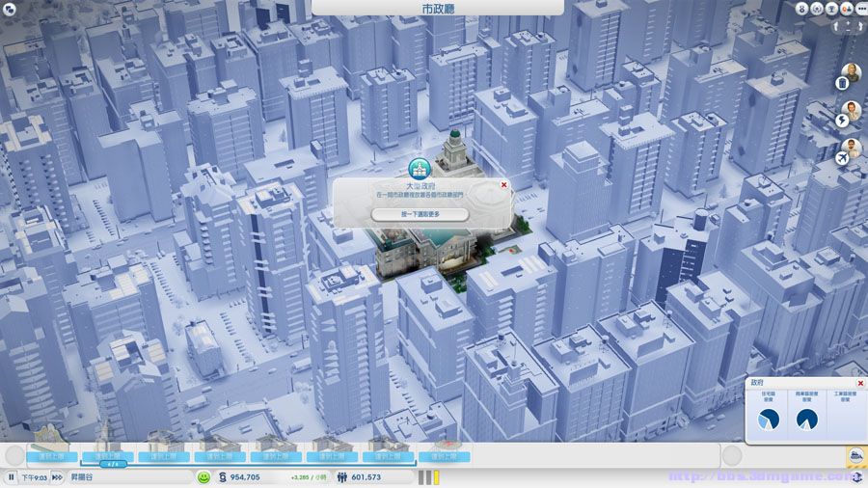Screen dimensions: 868x488
Task: Click the city name 昇陽谷
Action: point(82,477)
